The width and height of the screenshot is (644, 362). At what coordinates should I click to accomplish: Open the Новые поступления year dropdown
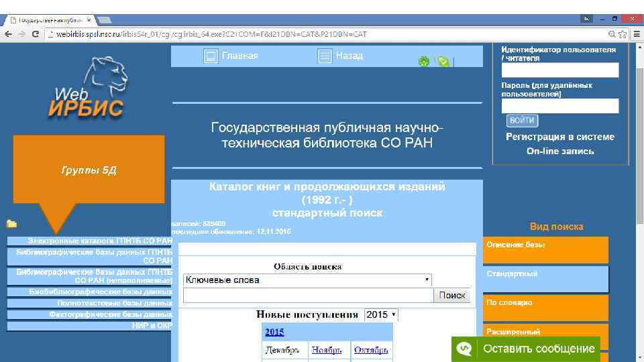(381, 314)
